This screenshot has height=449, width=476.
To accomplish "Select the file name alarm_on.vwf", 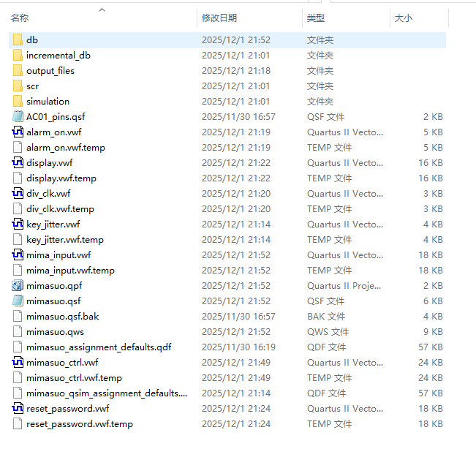I will [53, 132].
